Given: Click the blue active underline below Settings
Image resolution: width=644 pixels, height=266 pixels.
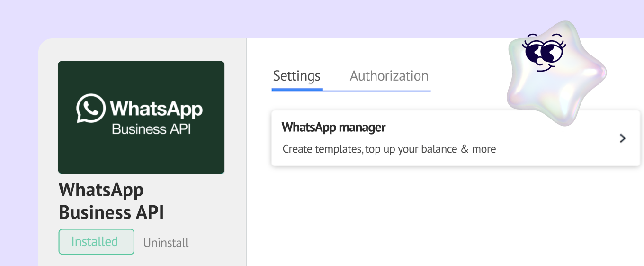Looking at the screenshot, I should click(297, 89).
